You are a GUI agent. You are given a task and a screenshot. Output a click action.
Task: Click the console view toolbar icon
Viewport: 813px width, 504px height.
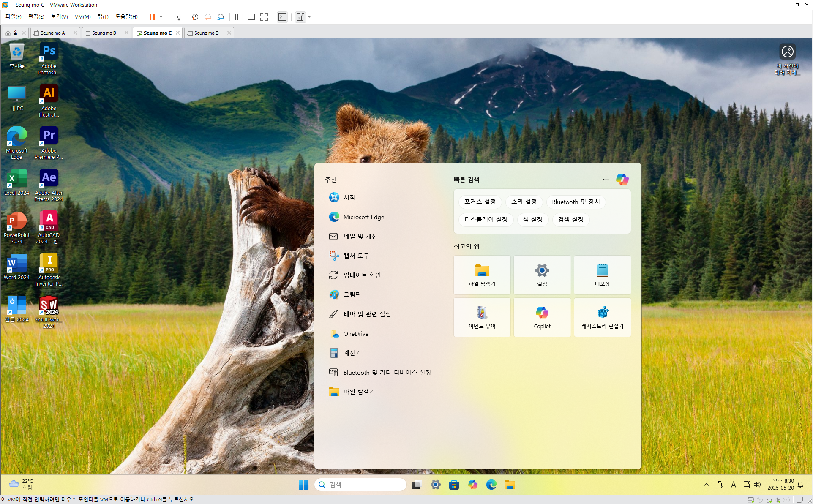(282, 17)
